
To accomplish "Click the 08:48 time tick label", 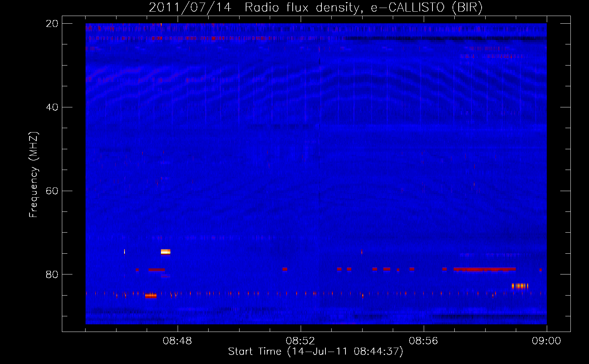I will tap(177, 341).
